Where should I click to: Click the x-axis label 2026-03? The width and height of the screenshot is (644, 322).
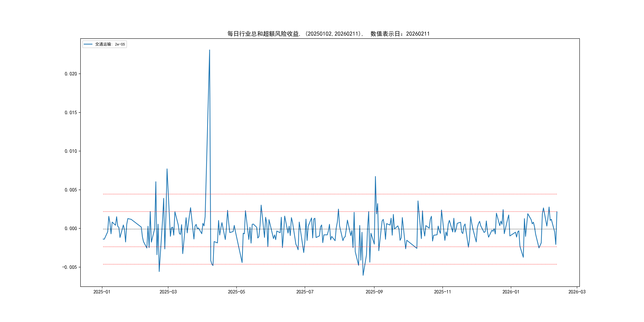click(x=577, y=292)
